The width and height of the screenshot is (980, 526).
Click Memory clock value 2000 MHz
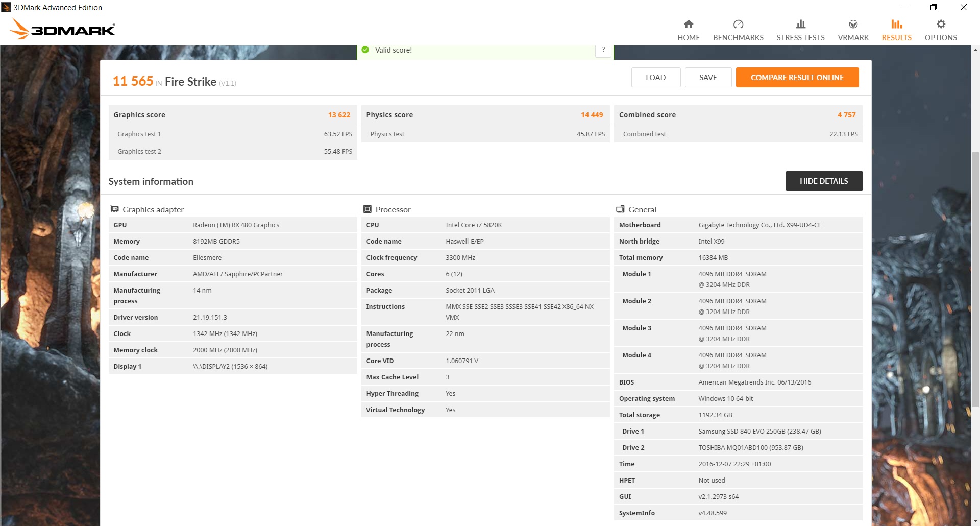[x=225, y=350]
